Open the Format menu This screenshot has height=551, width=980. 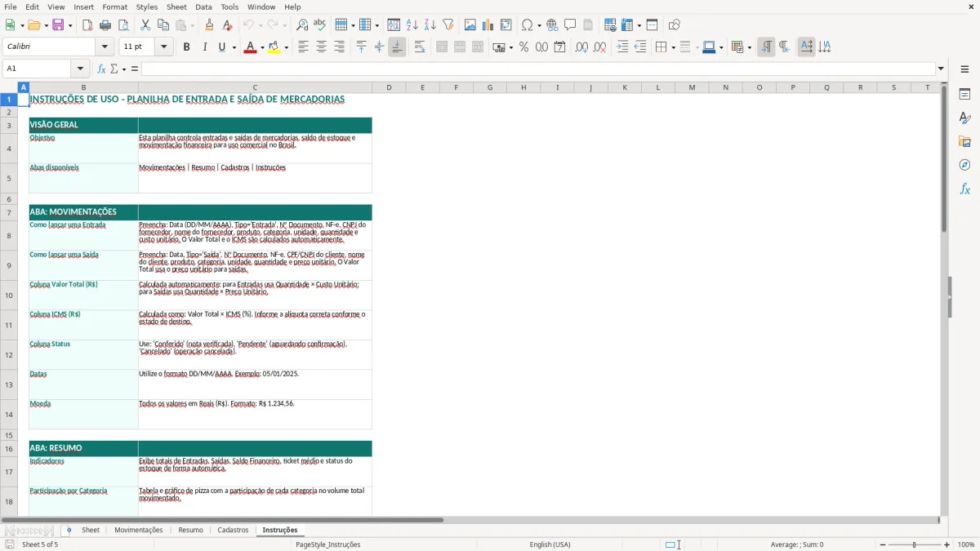[114, 7]
